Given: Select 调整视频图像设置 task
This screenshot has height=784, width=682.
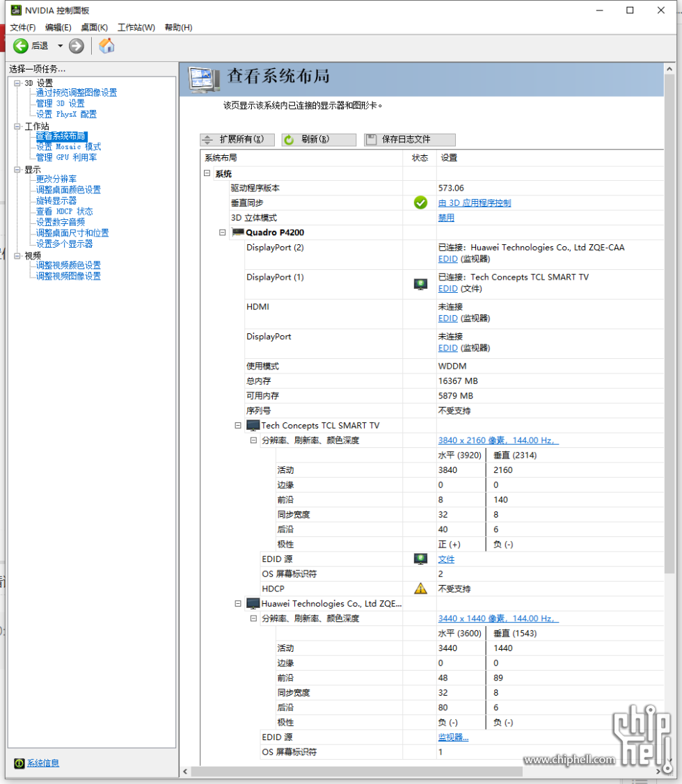Looking at the screenshot, I should [x=69, y=276].
